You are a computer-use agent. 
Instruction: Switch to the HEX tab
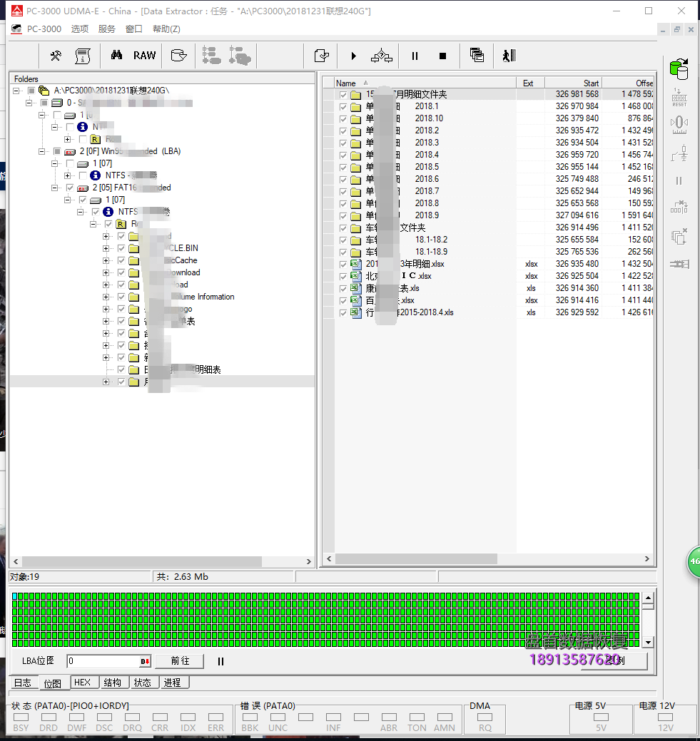82,683
